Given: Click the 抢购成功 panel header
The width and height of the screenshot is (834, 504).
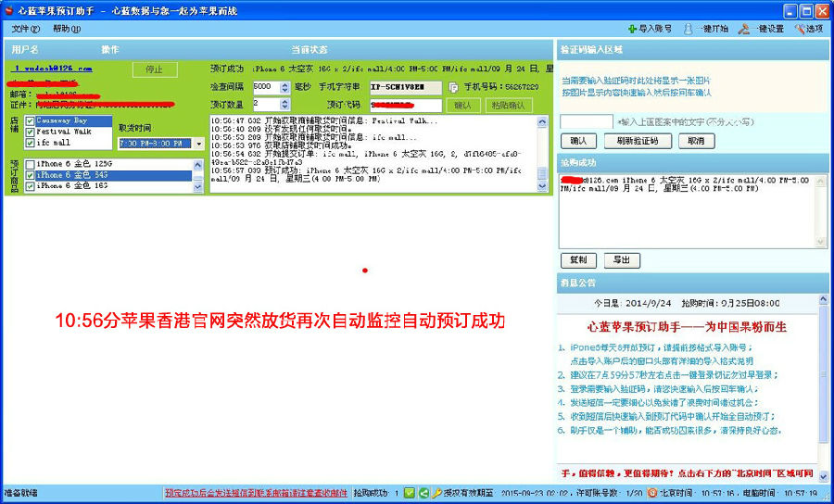Looking at the screenshot, I should click(x=693, y=163).
